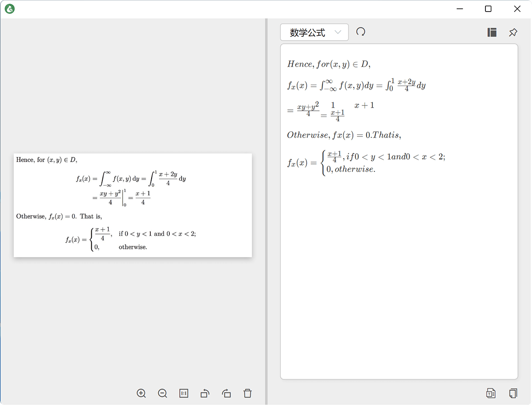The image size is (532, 405).
Task: Minimize the application window
Action: pyautogui.click(x=460, y=9)
